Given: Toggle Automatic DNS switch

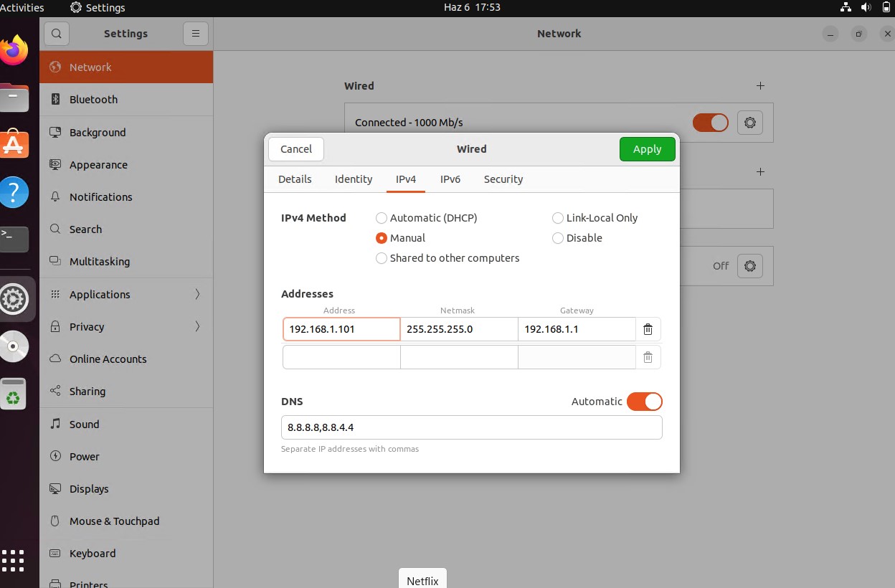Looking at the screenshot, I should coord(644,402).
